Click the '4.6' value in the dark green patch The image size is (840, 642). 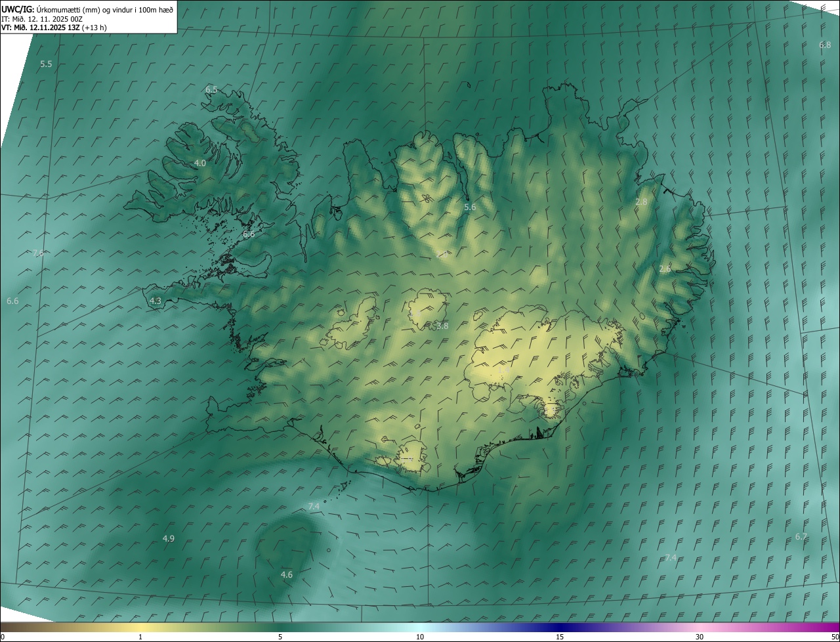coord(287,574)
